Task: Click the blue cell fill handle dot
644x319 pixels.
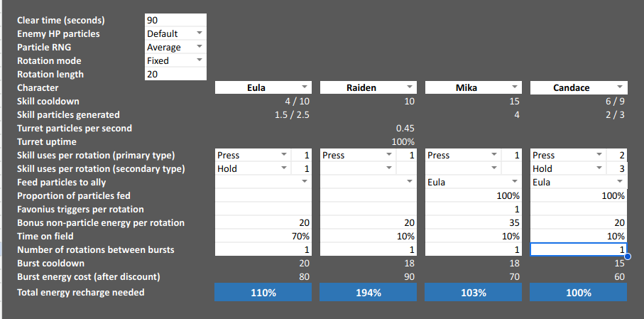Action: [627, 256]
